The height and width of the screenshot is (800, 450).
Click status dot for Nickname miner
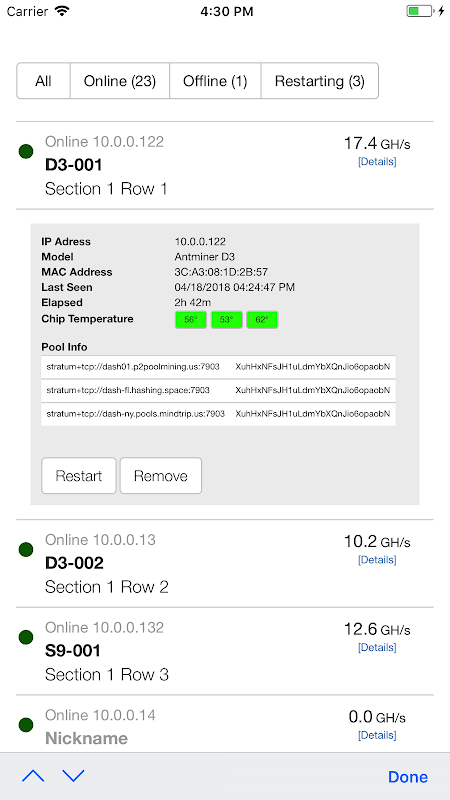pyautogui.click(x=26, y=725)
